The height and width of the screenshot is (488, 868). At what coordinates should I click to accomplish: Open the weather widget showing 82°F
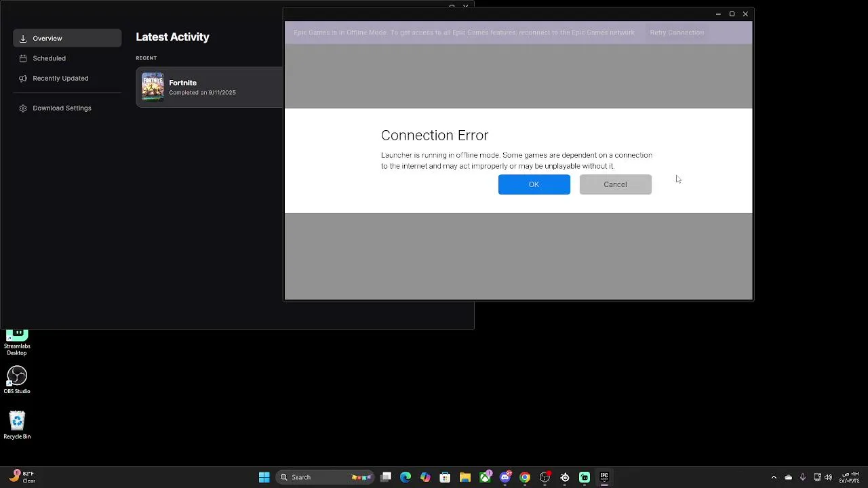click(22, 477)
